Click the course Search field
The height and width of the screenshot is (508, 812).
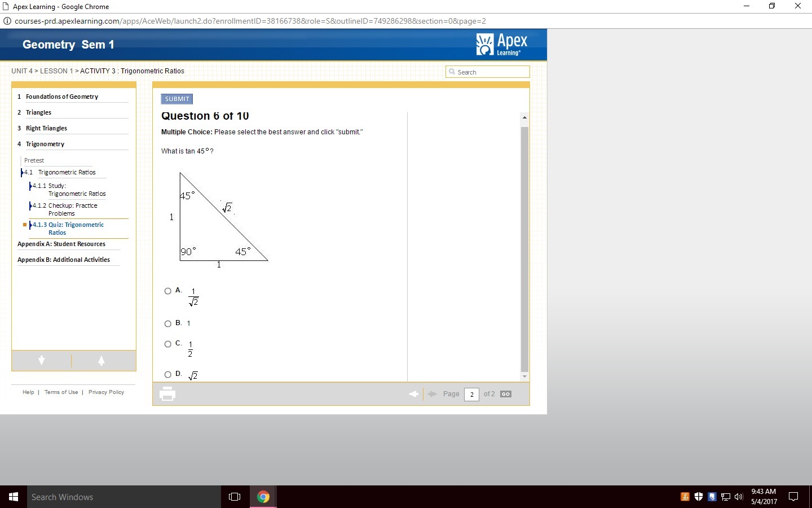coord(488,72)
